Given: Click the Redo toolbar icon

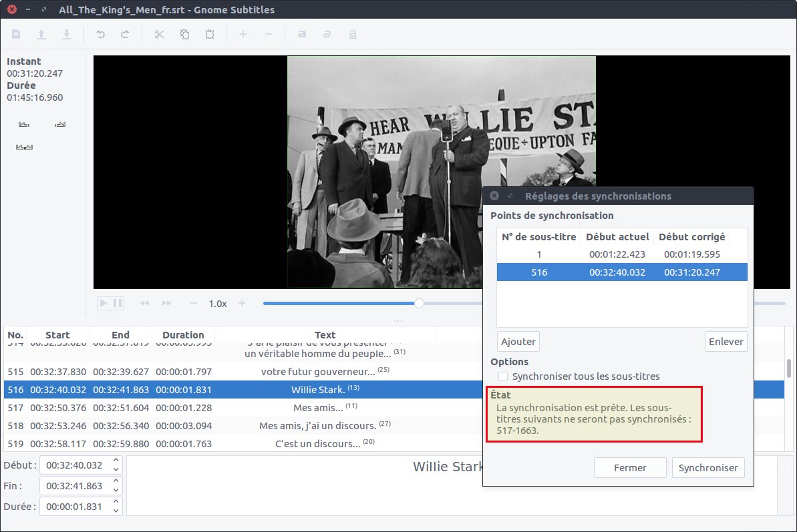Looking at the screenshot, I should [125, 34].
